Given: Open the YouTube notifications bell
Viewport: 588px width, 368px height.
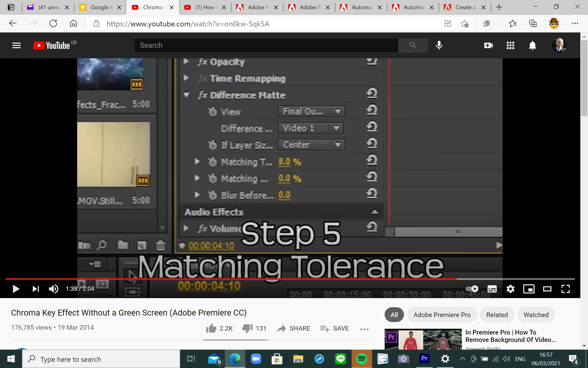Looking at the screenshot, I should tap(533, 45).
